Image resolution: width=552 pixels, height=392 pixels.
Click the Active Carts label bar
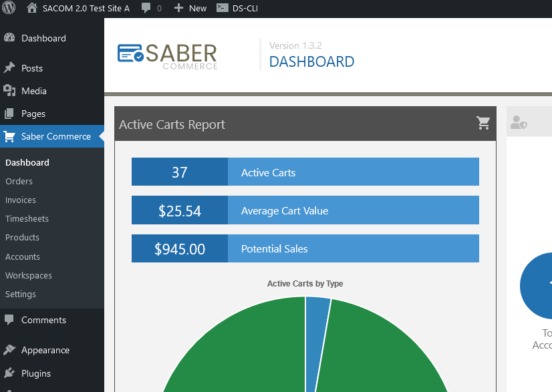click(x=354, y=172)
